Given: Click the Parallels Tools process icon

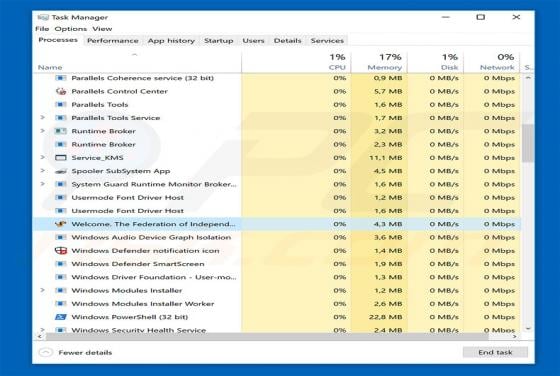Looking at the screenshot, I should [x=60, y=105].
